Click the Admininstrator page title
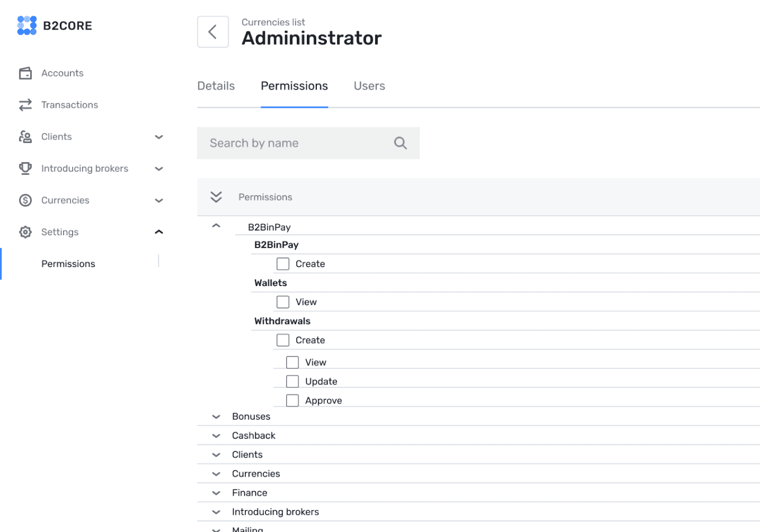The image size is (760, 532). 312,38
